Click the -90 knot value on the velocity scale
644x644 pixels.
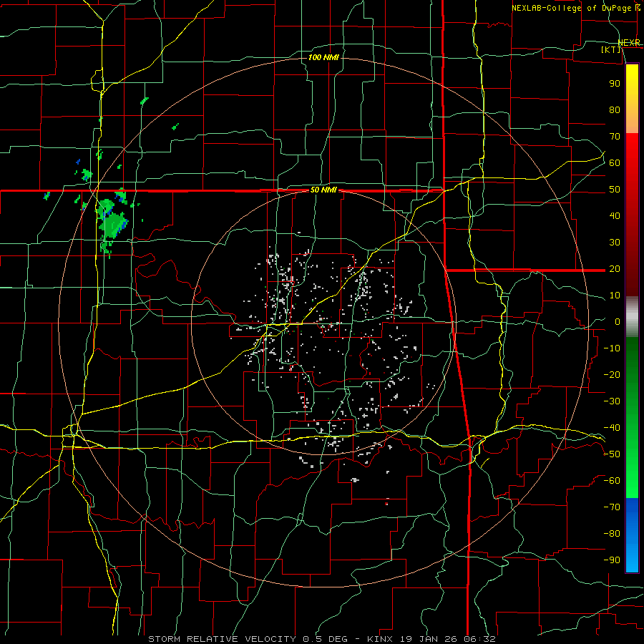click(x=612, y=560)
